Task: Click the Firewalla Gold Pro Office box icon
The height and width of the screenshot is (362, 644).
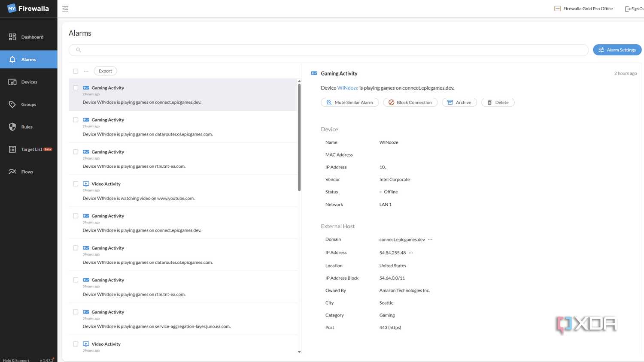Action: (558, 9)
